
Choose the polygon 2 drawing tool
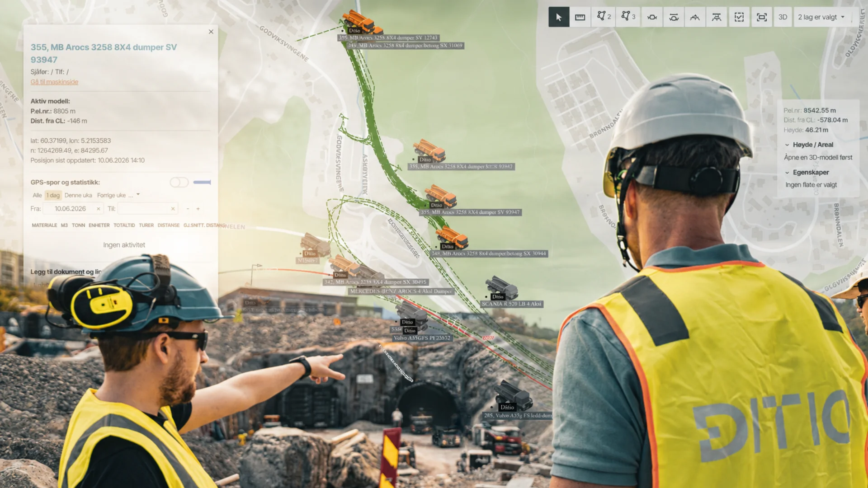(604, 17)
